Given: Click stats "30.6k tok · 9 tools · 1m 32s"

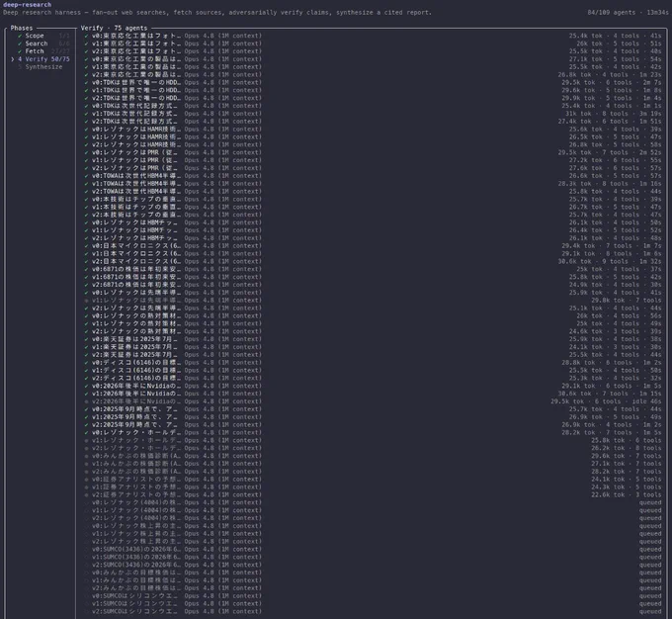Looking at the screenshot, I should (x=610, y=261).
